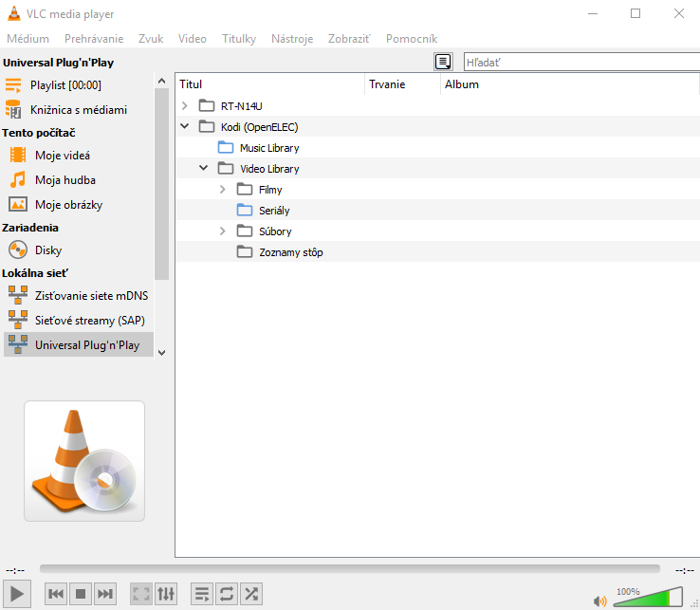Select Video Library folder
The image size is (700, 610).
(x=437, y=169)
